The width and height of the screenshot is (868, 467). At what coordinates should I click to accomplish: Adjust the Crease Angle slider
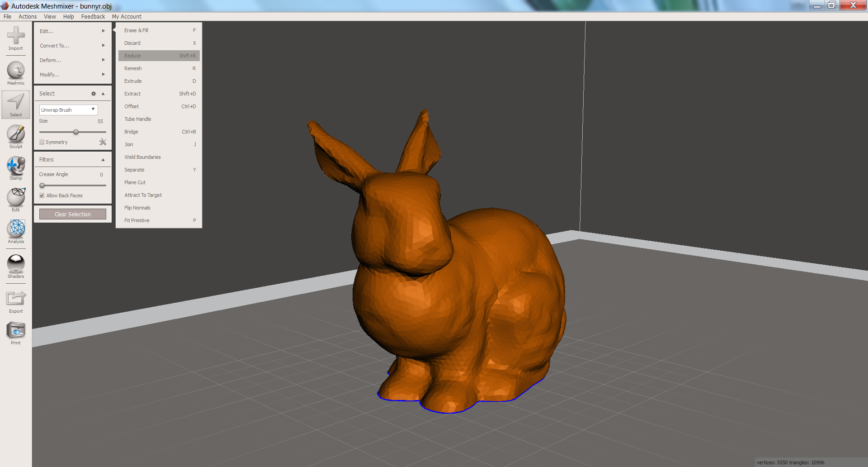[x=42, y=185]
